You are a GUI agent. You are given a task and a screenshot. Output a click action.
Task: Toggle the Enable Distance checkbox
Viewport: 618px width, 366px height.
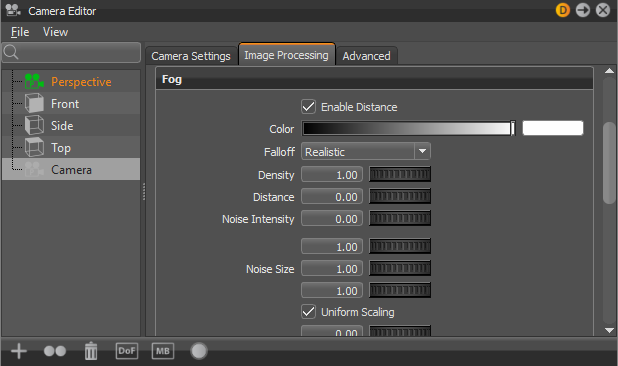pos(308,107)
